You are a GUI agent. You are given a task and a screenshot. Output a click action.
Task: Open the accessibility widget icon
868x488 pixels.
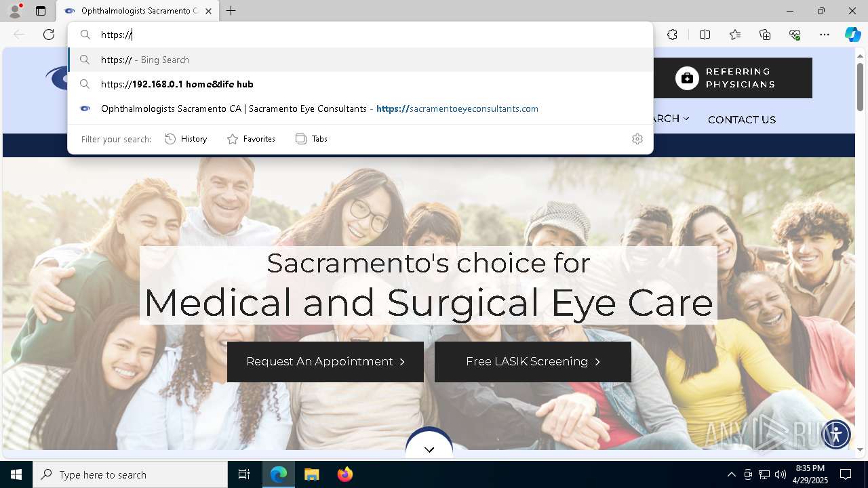click(835, 434)
